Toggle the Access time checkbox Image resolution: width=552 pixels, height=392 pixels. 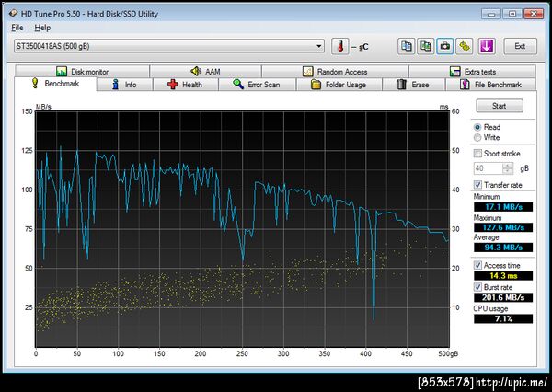point(477,266)
